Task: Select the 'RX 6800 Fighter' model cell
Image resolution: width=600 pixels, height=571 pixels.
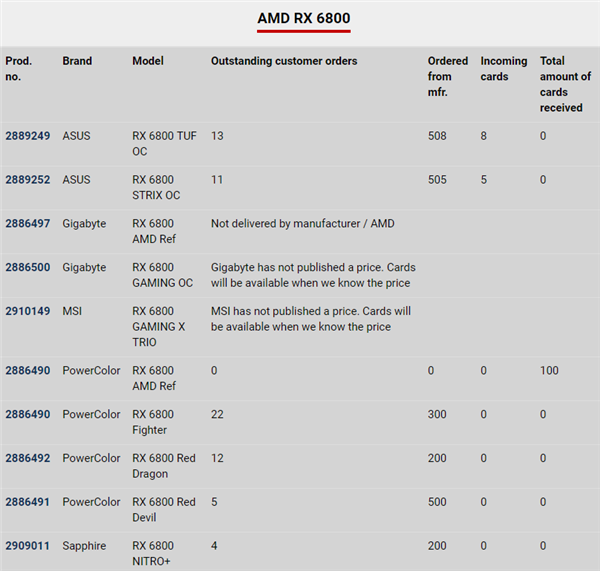Action: pyautogui.click(x=153, y=422)
